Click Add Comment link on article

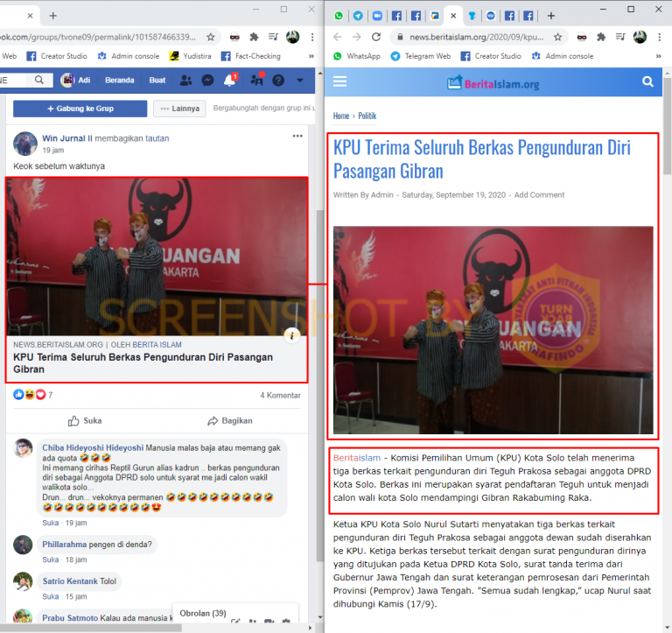[x=539, y=194]
